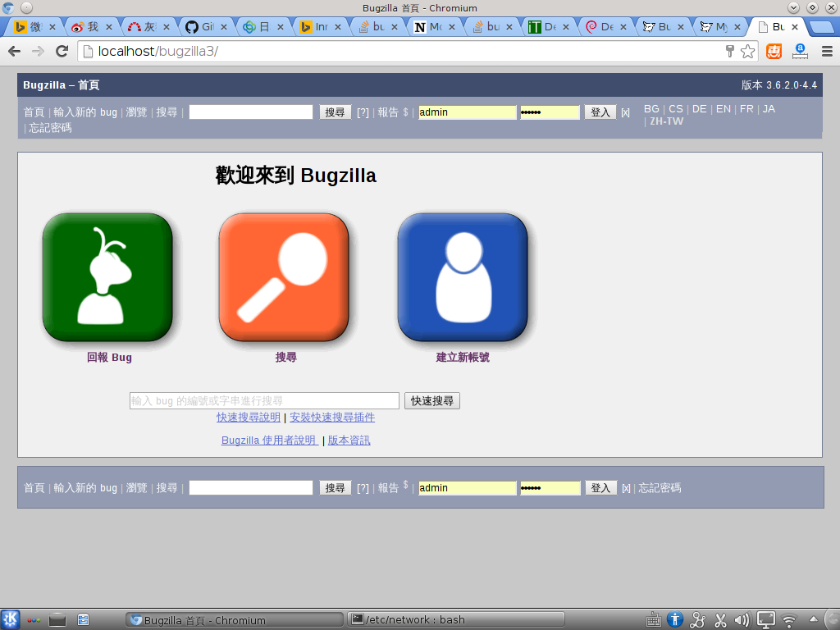Click the volume speaker tray icon
Viewport: 840px width, 630px height.
[742, 619]
